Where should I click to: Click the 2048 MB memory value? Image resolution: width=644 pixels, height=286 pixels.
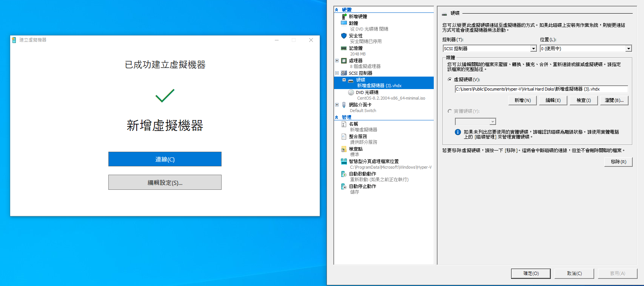coord(357,54)
